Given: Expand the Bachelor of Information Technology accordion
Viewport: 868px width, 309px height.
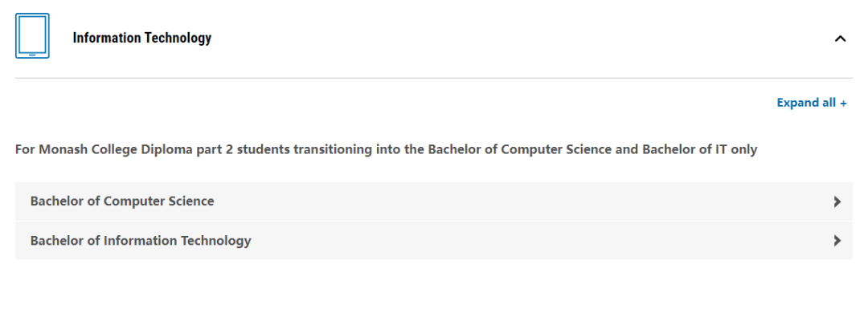Looking at the screenshot, I should (433, 241).
